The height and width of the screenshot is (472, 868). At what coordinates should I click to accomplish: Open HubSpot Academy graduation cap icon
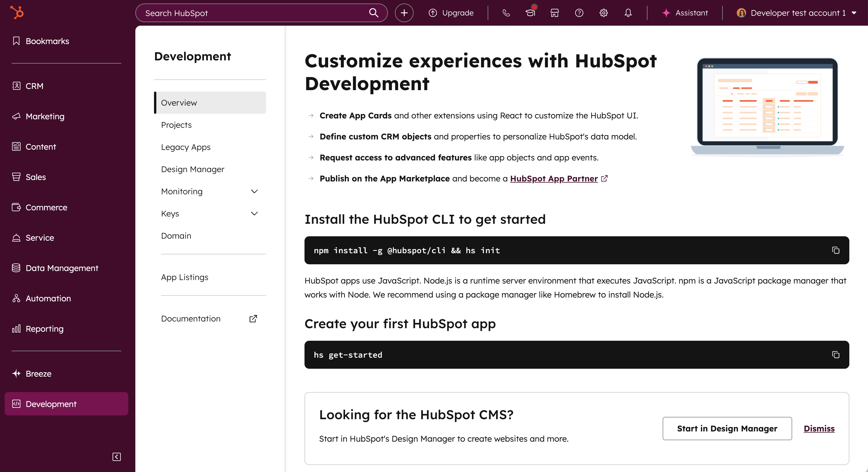[530, 13]
